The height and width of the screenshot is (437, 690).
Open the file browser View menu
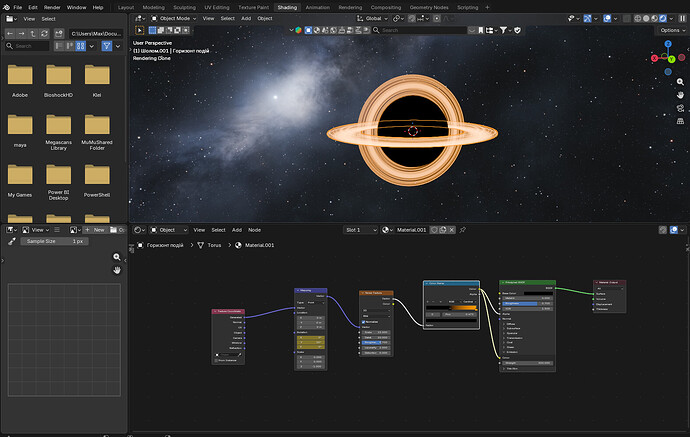(x=29, y=19)
